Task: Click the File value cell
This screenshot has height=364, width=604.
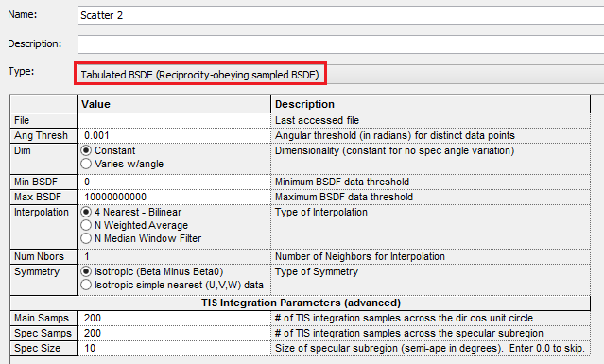Action: click(174, 121)
